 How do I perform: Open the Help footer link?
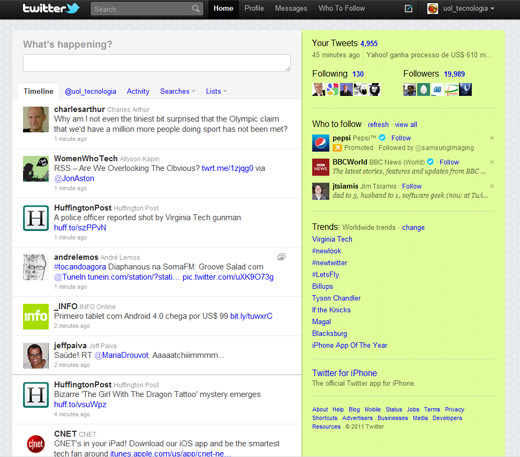click(338, 410)
